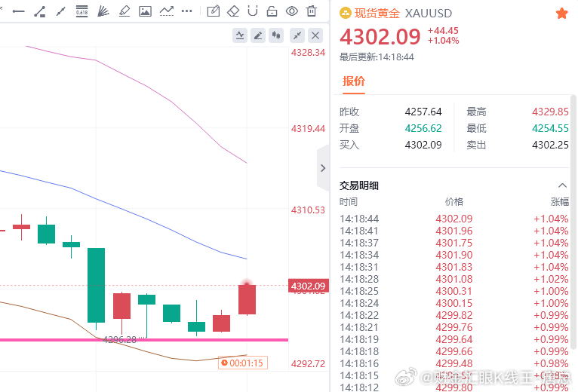
Task: Click the 4328.34 price axis label
Action: [x=308, y=53]
